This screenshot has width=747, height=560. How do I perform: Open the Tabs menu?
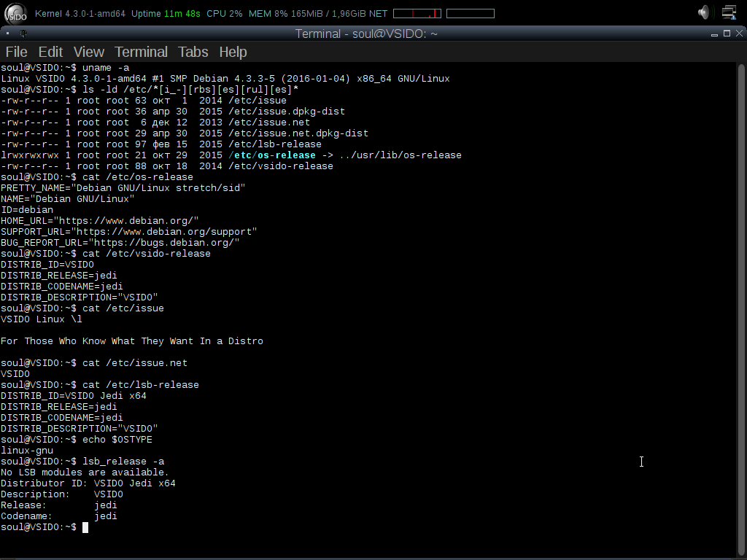pyautogui.click(x=193, y=52)
